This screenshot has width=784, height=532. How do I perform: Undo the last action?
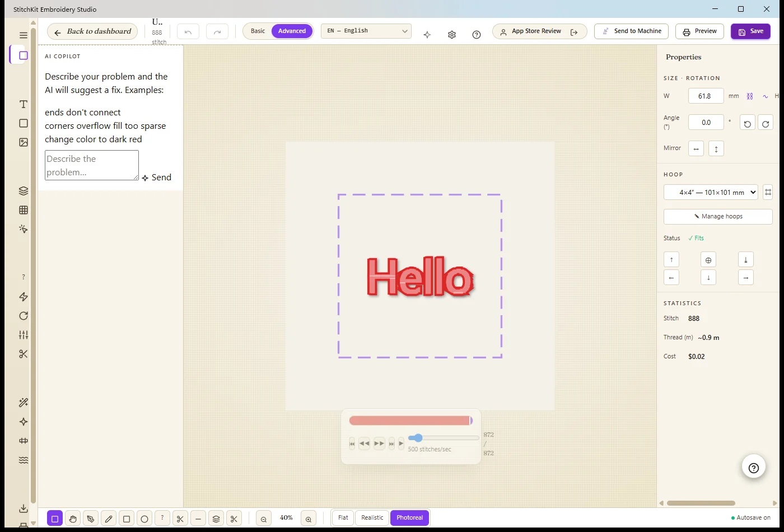188,31
